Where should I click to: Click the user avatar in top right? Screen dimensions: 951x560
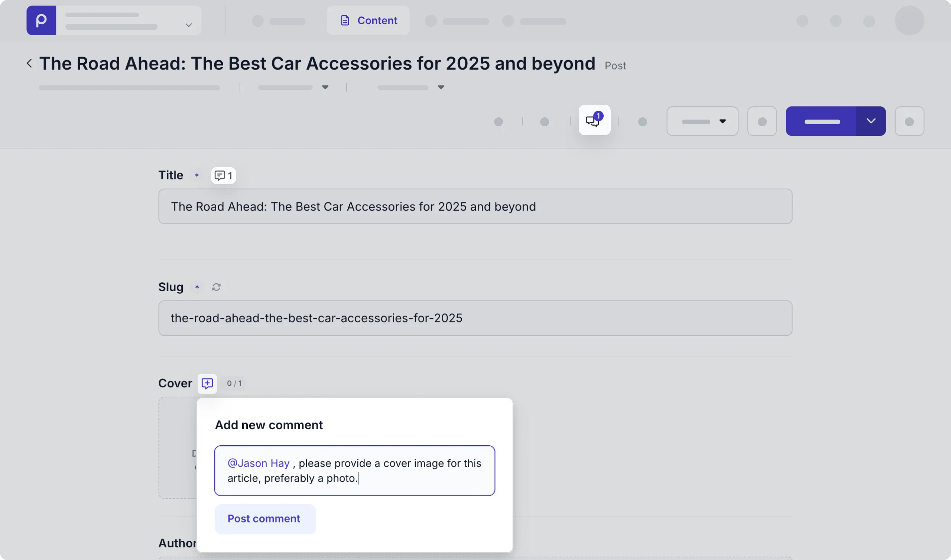tap(909, 20)
